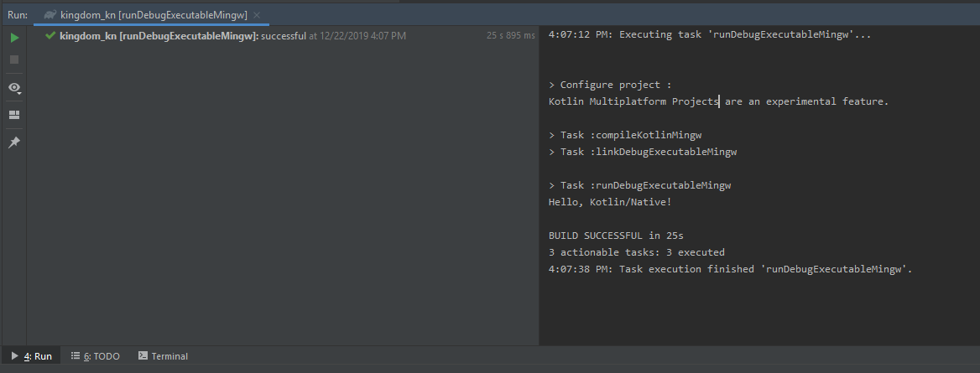Click the Run triangle icon in bottom bar
Viewport: 980px width, 373px height.
coord(14,355)
